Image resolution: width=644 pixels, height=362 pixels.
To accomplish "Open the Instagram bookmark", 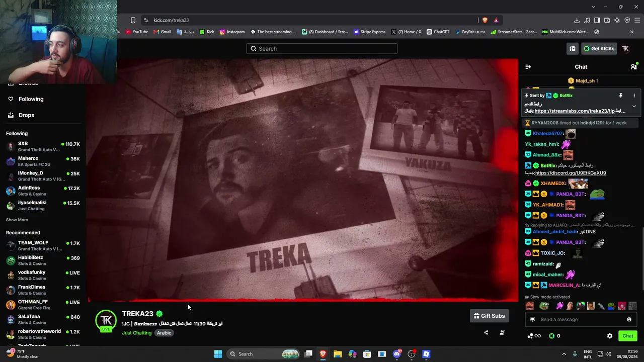I will point(232,32).
